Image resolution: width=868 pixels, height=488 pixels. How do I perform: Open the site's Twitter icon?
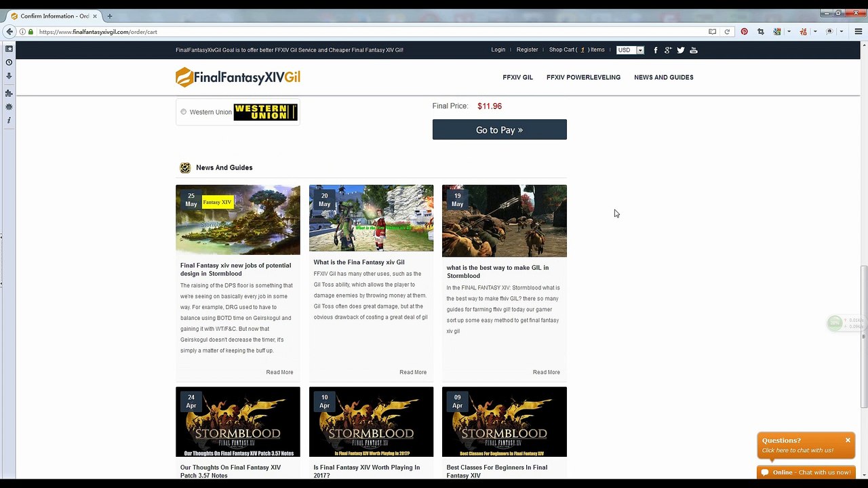(x=681, y=50)
